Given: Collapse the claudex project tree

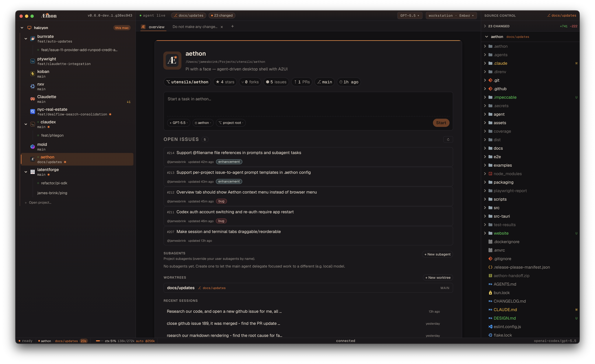Looking at the screenshot, I should (x=26, y=124).
